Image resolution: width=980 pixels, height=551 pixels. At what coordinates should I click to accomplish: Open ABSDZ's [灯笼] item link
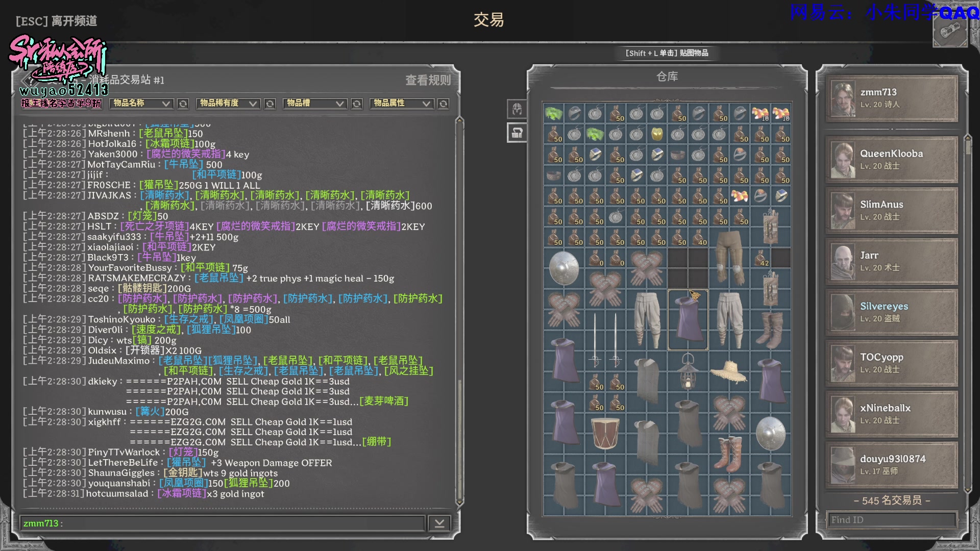tap(142, 216)
